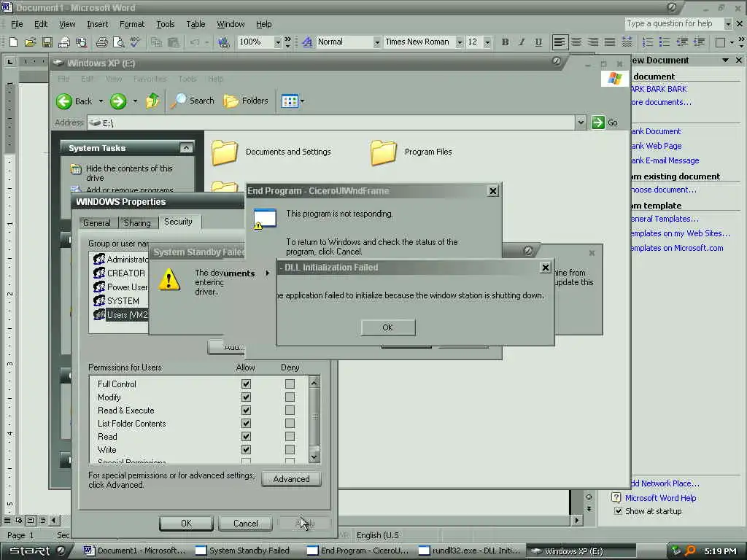
Task: Center text in Word toolbar
Action: click(x=576, y=42)
